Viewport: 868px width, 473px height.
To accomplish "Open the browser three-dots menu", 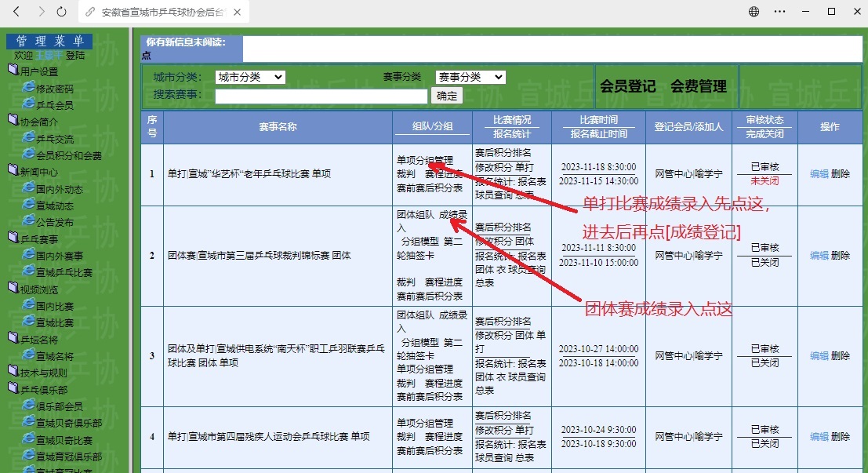I will [779, 12].
